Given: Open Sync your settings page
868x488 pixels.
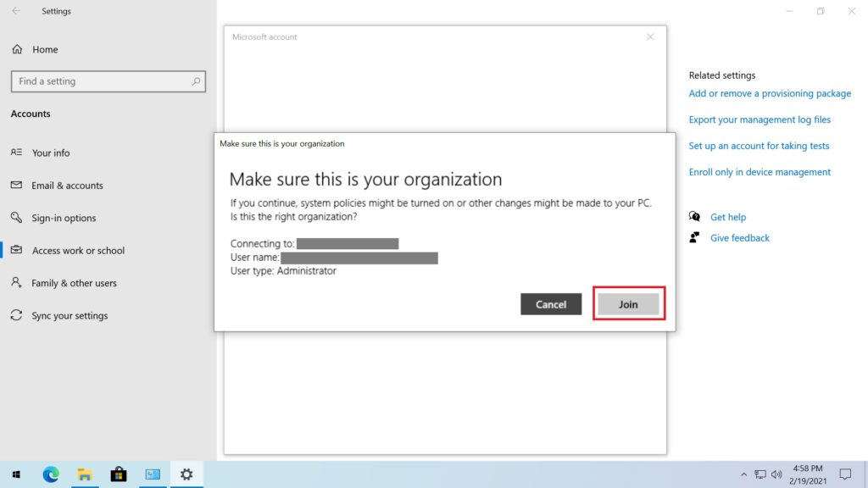Looking at the screenshot, I should tap(70, 316).
